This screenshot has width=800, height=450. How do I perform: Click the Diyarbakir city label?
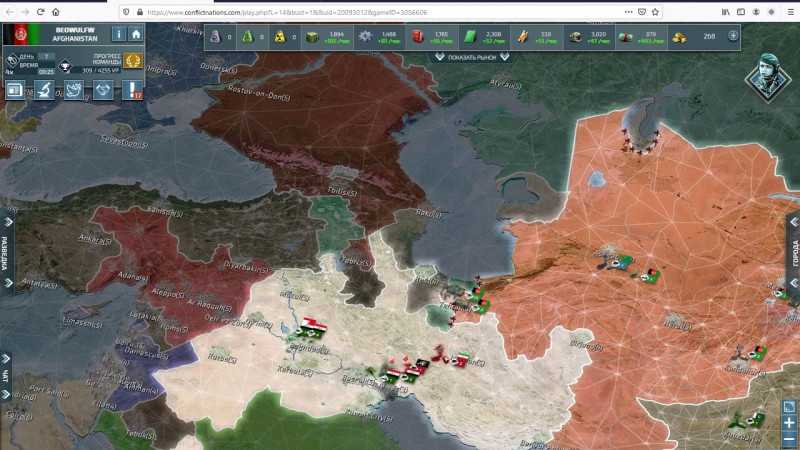point(248,267)
